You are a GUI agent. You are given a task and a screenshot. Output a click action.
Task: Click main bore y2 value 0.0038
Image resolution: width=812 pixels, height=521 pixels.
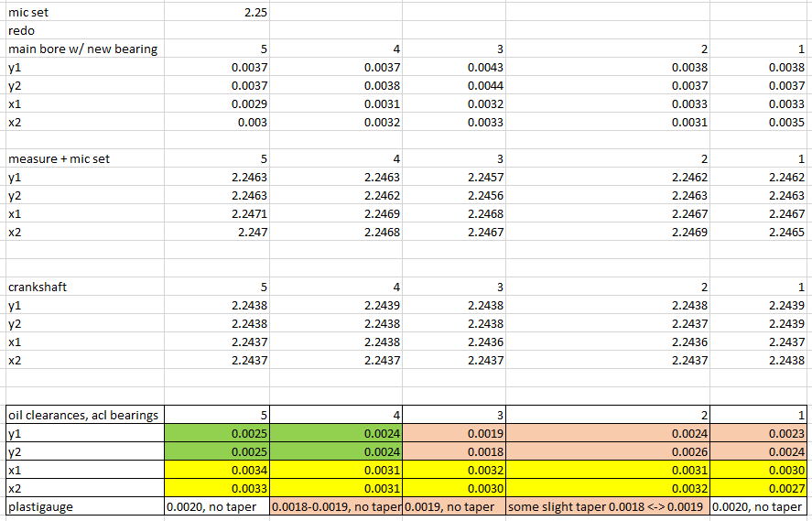(x=336, y=85)
